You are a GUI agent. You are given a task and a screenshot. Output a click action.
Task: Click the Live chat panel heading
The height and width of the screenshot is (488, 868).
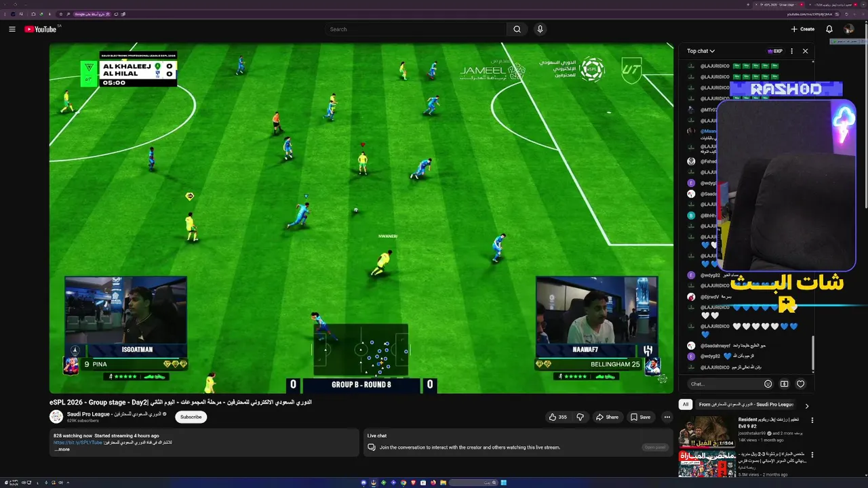pos(377,436)
